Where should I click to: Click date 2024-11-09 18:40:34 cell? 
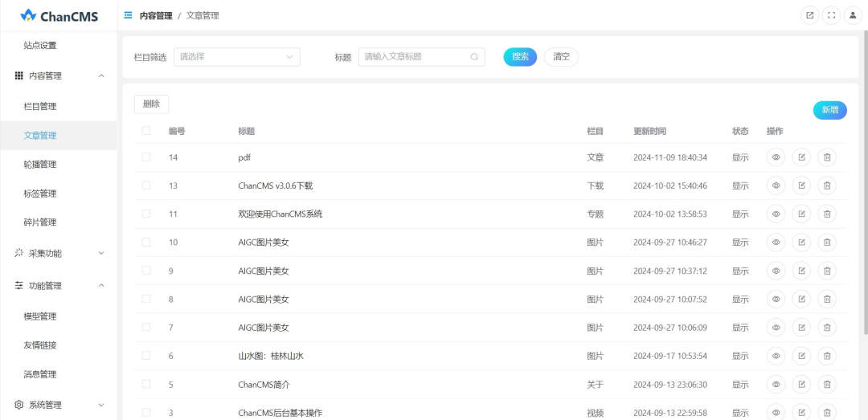pos(670,157)
